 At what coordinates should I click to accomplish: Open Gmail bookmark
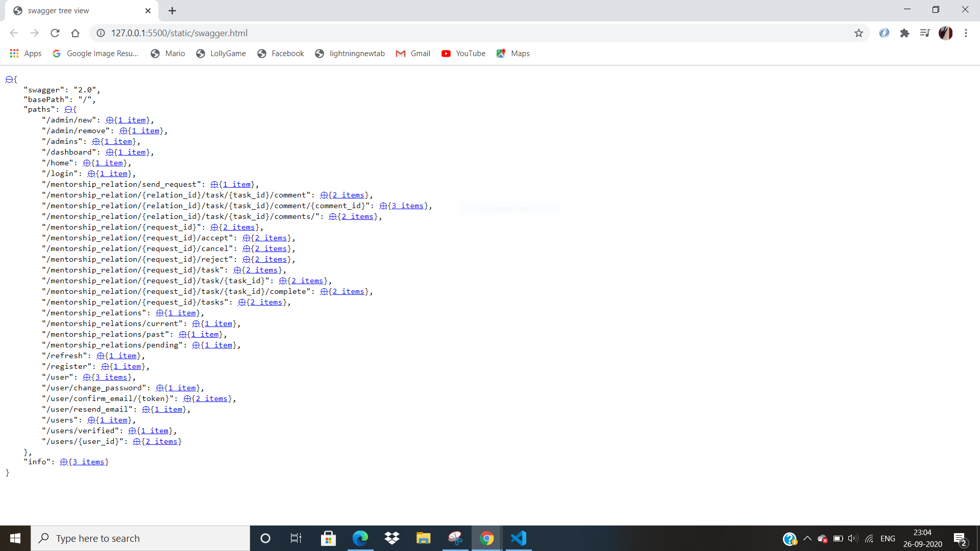click(413, 54)
